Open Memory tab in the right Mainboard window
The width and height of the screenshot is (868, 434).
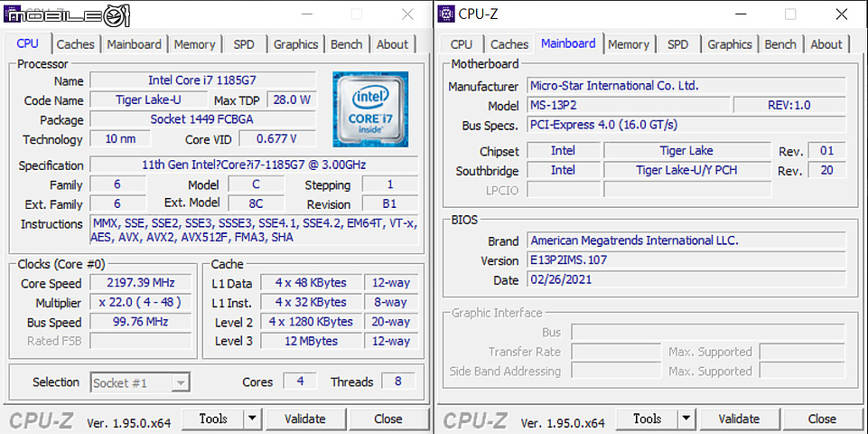point(629,44)
